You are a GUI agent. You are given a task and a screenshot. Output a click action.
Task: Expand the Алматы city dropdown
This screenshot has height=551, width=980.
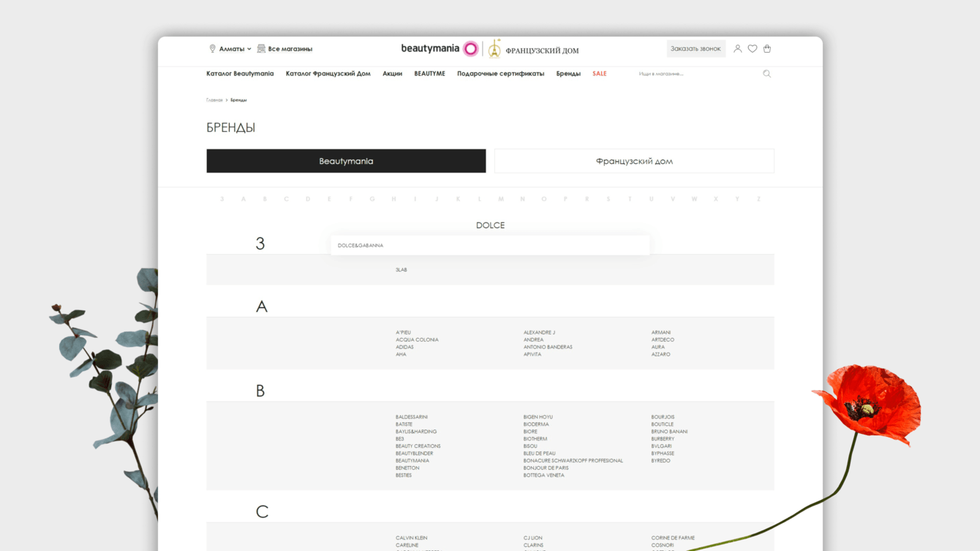pos(235,49)
